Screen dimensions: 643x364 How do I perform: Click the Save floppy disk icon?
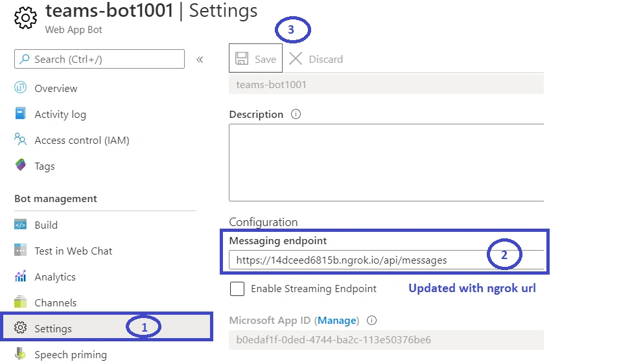point(242,59)
